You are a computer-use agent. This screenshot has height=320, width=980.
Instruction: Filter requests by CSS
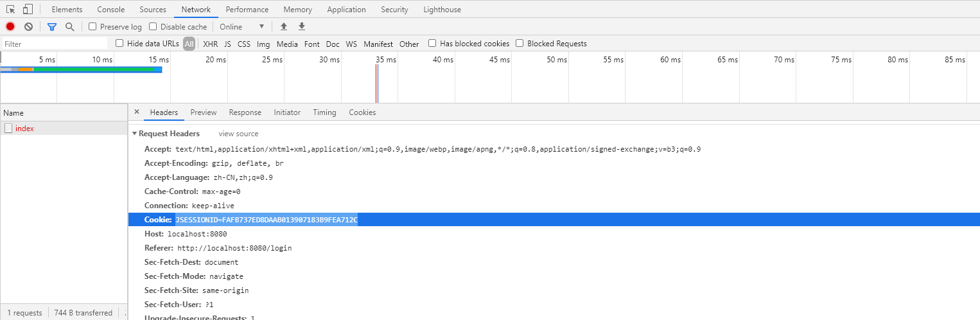[x=244, y=44]
